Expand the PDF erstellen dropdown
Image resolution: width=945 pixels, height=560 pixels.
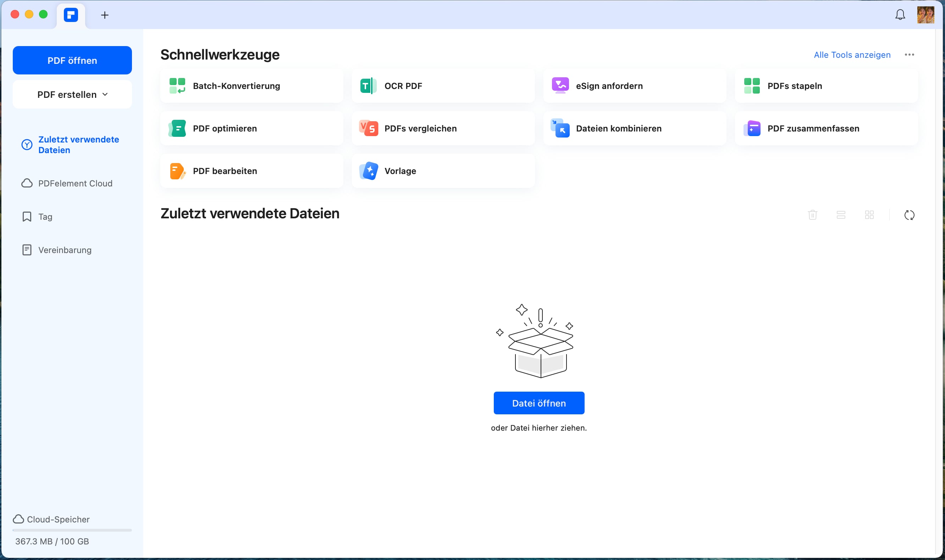click(72, 94)
